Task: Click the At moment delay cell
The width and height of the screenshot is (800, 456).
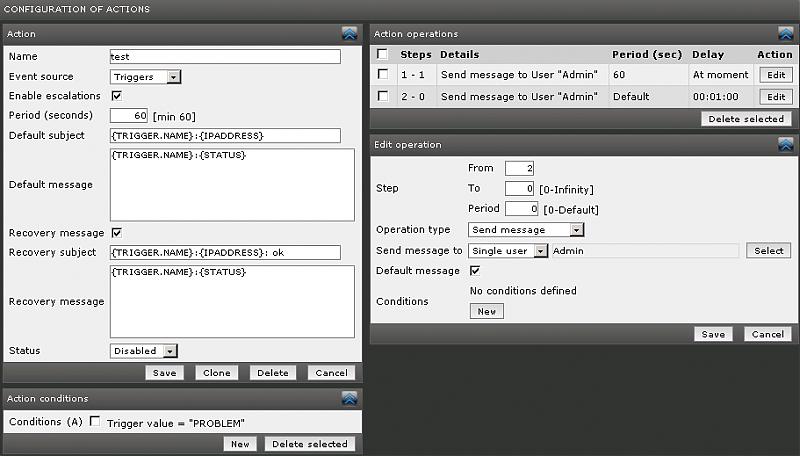Action: pos(720,74)
